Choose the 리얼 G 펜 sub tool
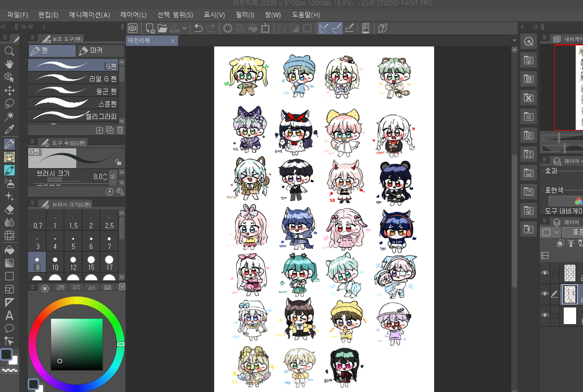583x392 pixels. [73, 78]
